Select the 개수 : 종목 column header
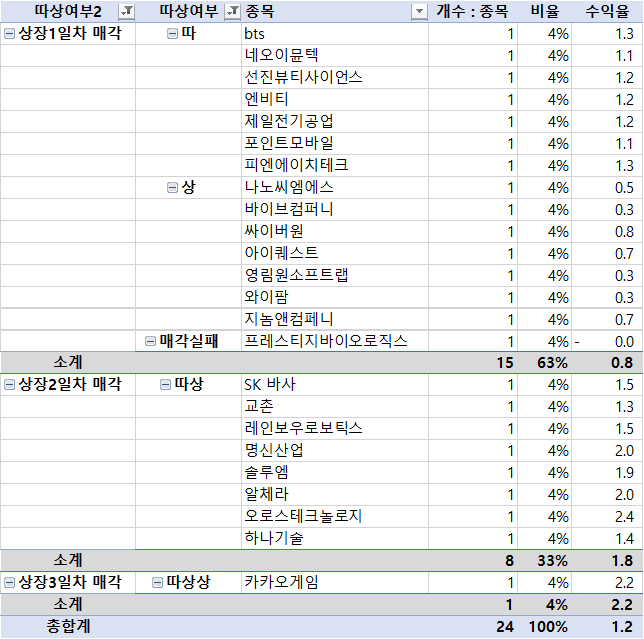Viewport: 644px width, 639px height. coord(472,11)
